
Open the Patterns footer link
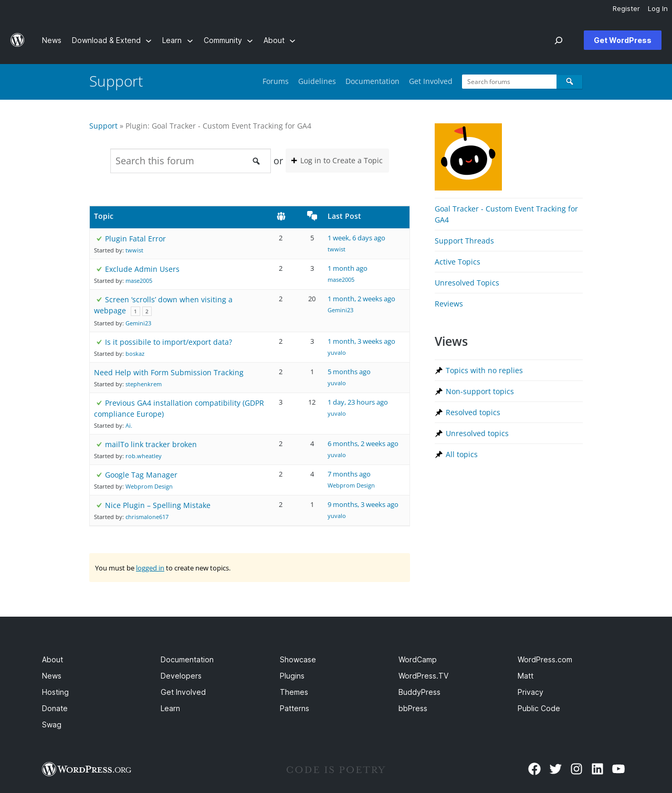pyautogui.click(x=295, y=709)
